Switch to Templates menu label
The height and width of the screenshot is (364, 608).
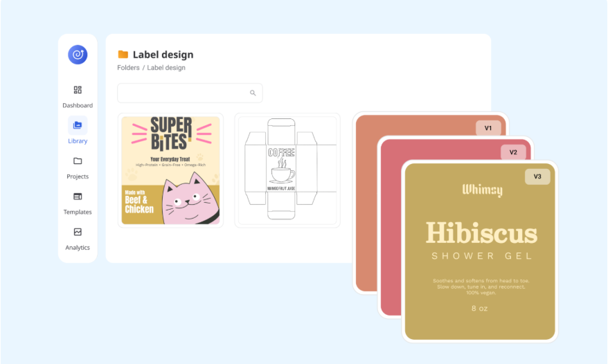point(78,212)
